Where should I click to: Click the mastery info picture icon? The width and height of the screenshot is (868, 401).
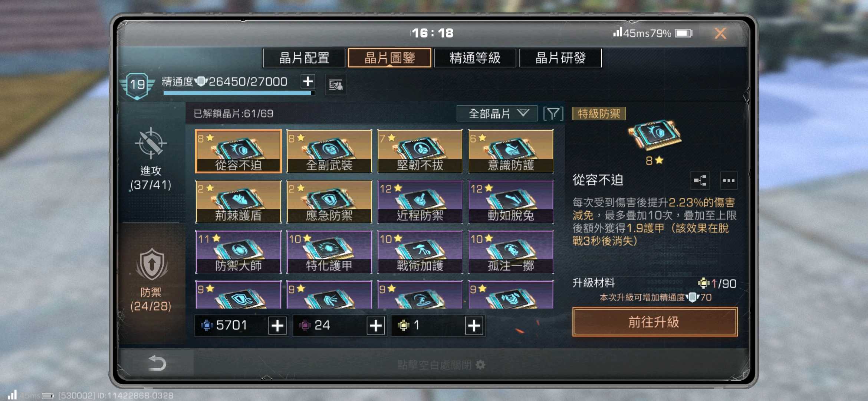pyautogui.click(x=336, y=85)
